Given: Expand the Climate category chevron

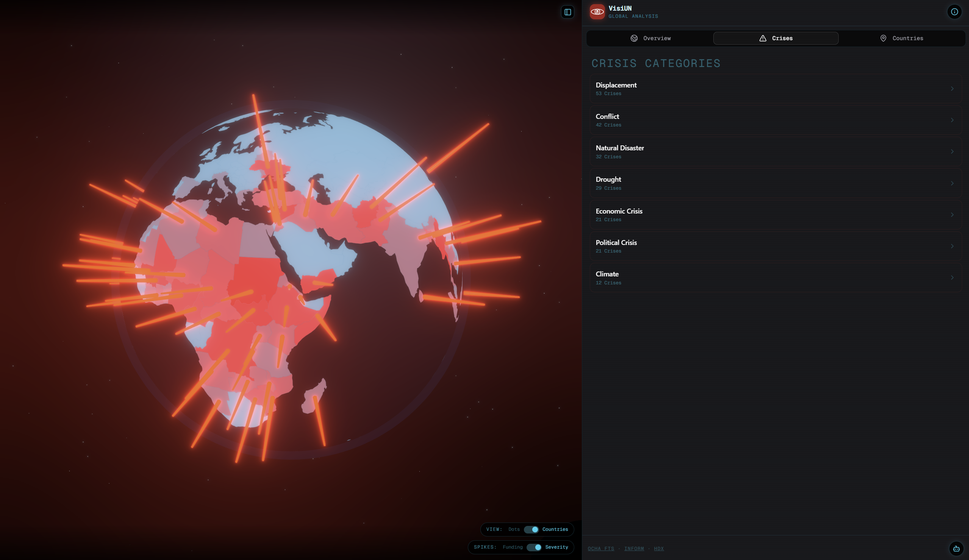Looking at the screenshot, I should pos(952,278).
